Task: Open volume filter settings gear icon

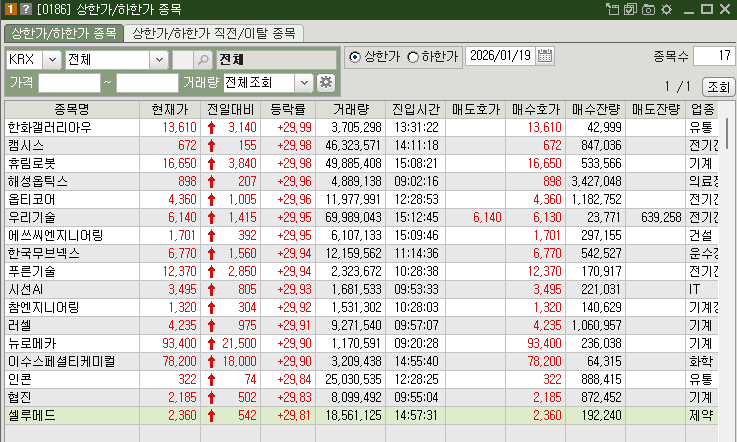Action: pyautogui.click(x=326, y=83)
